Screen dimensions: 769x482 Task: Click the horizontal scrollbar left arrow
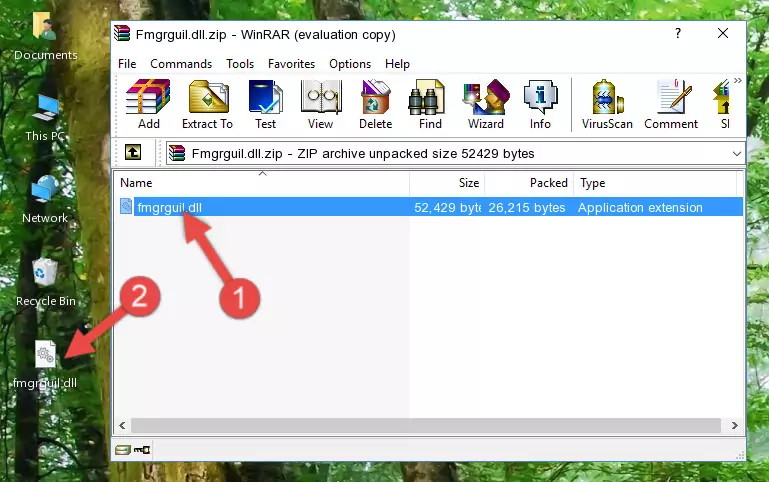[x=122, y=425]
